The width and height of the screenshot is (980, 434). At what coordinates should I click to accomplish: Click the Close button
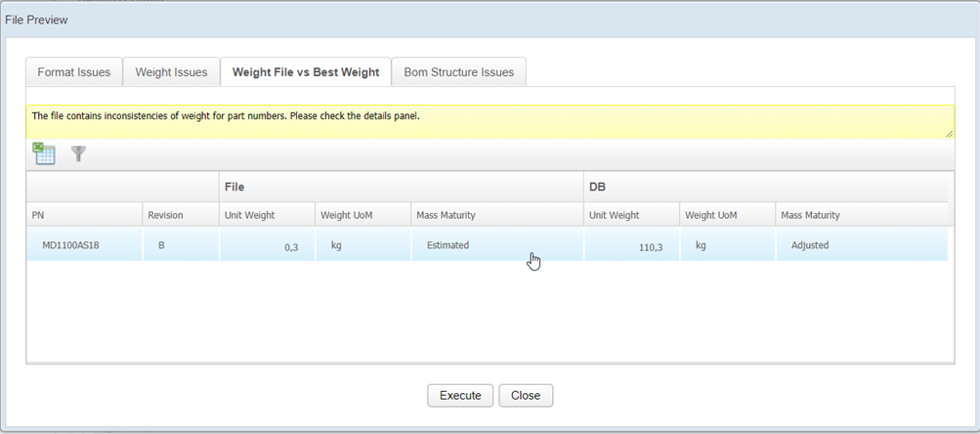tap(526, 395)
